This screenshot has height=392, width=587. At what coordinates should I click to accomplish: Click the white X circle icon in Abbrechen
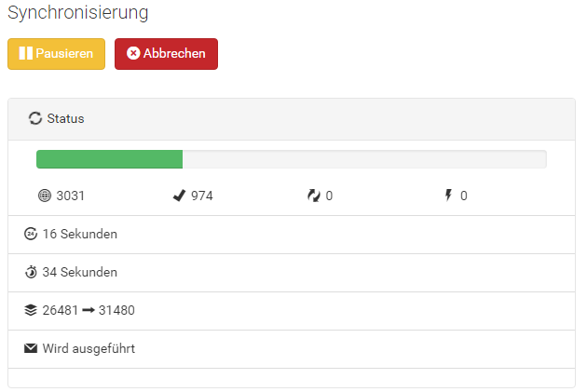point(133,53)
